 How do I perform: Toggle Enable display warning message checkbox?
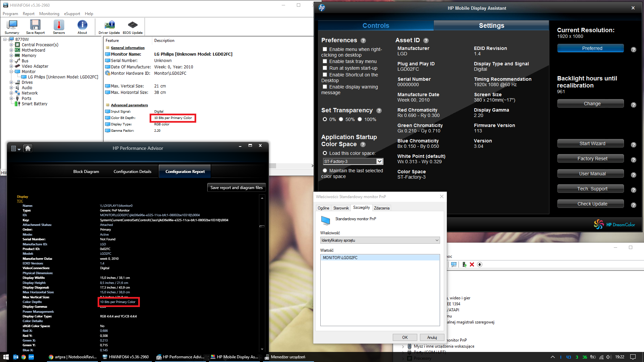click(325, 87)
